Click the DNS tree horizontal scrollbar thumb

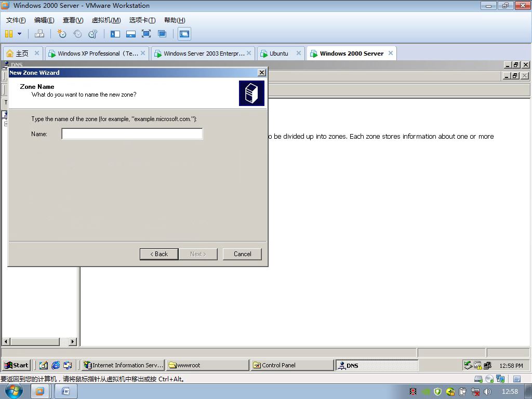pos(35,341)
